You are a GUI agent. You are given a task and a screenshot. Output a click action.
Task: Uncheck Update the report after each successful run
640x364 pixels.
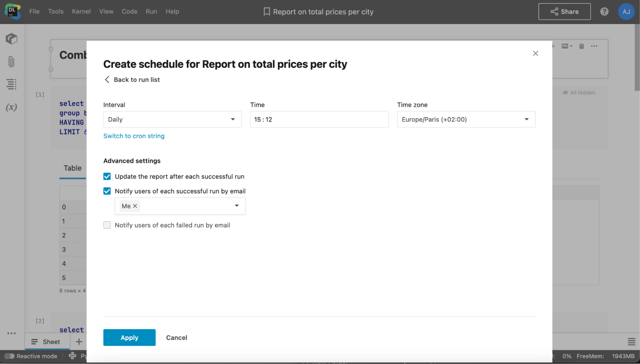(107, 176)
